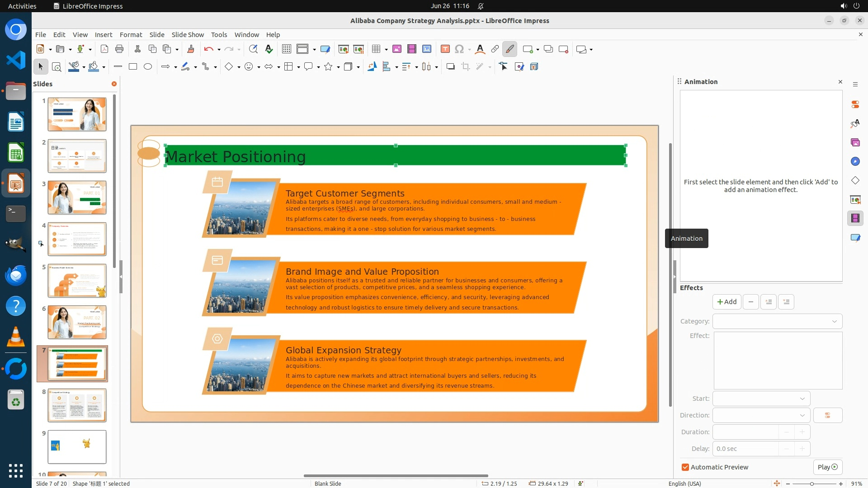Open the Slide Show menu
The image size is (868, 488).
pyautogui.click(x=188, y=35)
